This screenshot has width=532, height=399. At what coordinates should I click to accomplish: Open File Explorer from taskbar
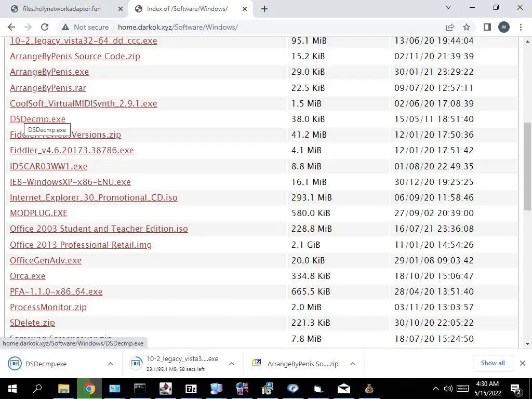click(63, 389)
